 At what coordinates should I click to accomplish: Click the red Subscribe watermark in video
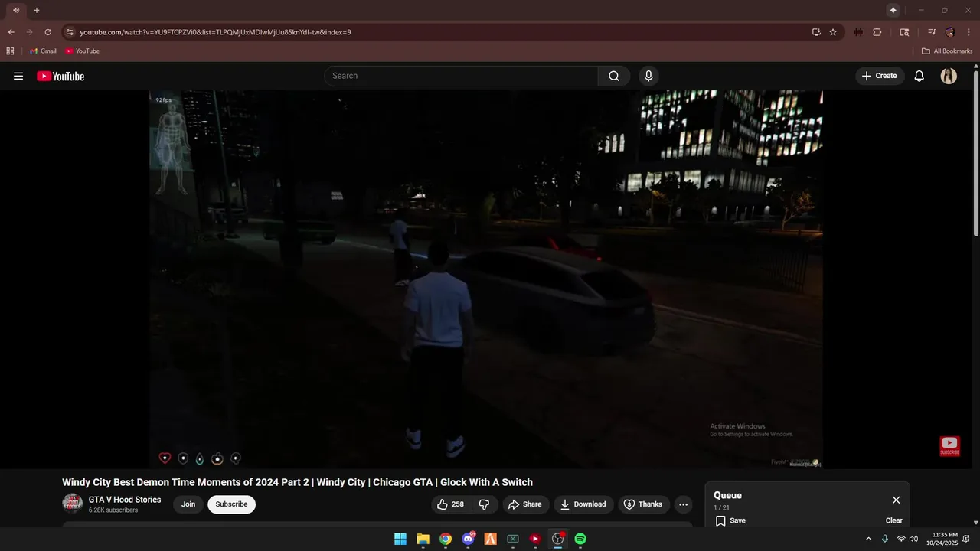[949, 446]
